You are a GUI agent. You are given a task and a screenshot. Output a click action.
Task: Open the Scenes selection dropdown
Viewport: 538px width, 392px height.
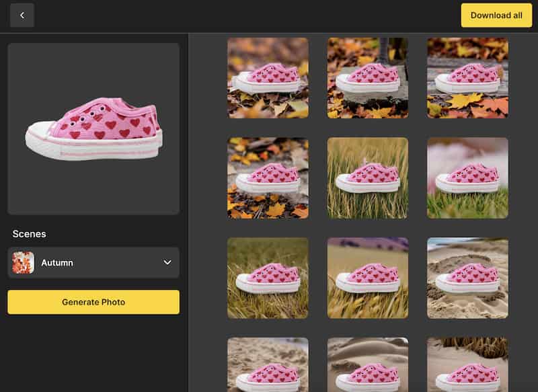tap(93, 262)
